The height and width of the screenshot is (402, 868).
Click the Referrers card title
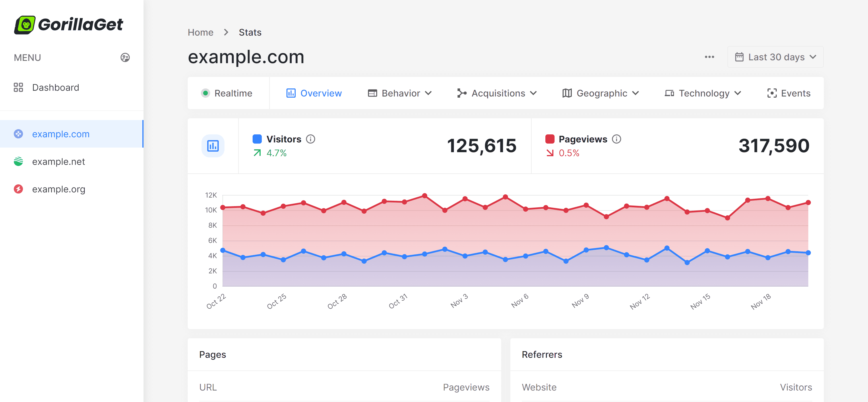coord(542,355)
